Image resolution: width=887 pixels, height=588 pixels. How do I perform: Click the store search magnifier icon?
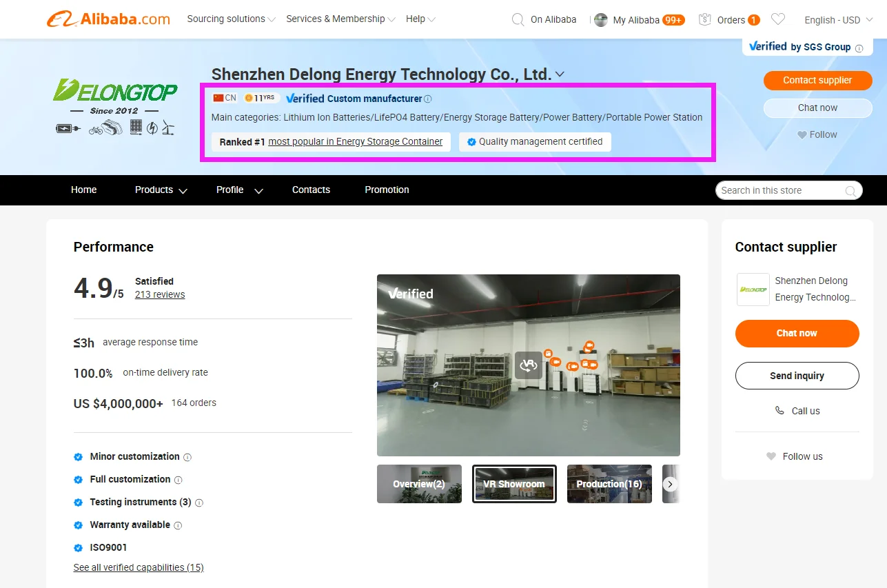[x=851, y=191]
